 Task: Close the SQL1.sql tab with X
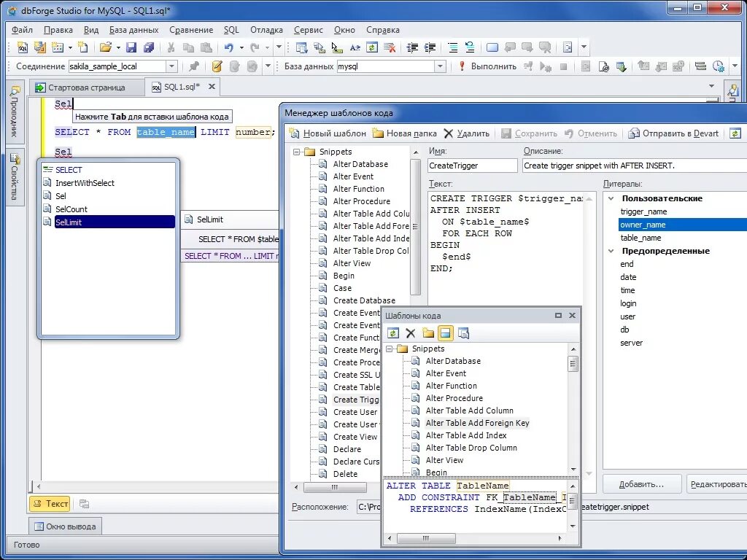(212, 87)
